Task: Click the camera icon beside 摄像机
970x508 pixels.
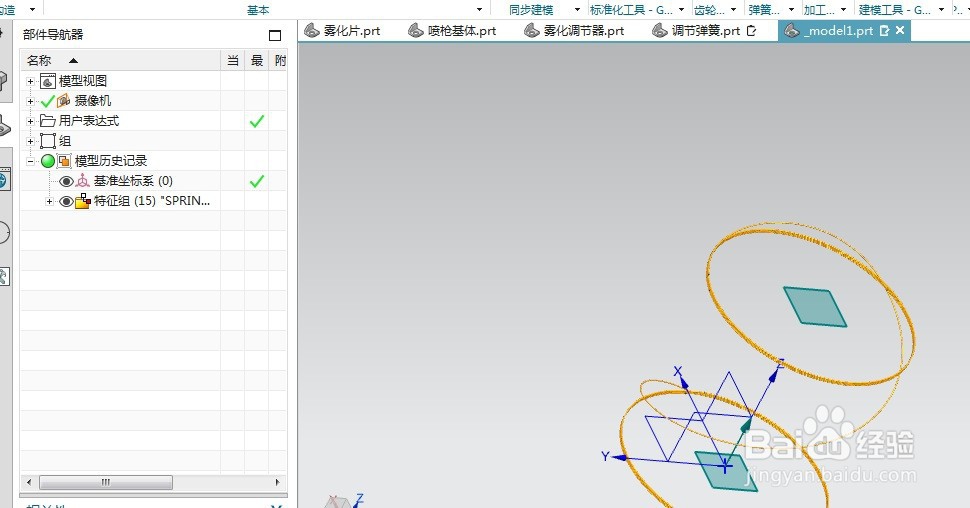Action: pyautogui.click(x=64, y=101)
